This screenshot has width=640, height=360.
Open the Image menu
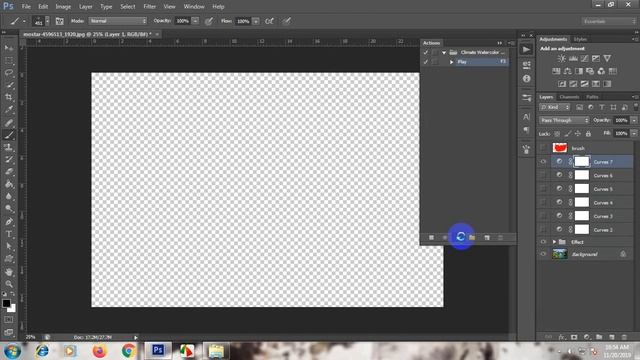63,7
